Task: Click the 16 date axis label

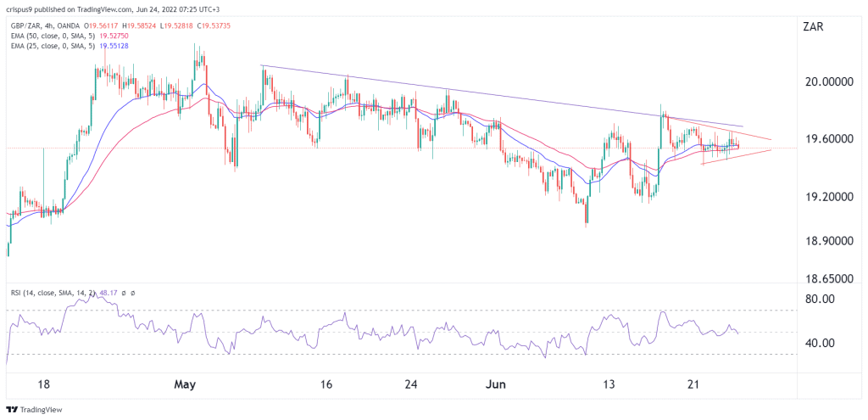Action: (x=326, y=384)
